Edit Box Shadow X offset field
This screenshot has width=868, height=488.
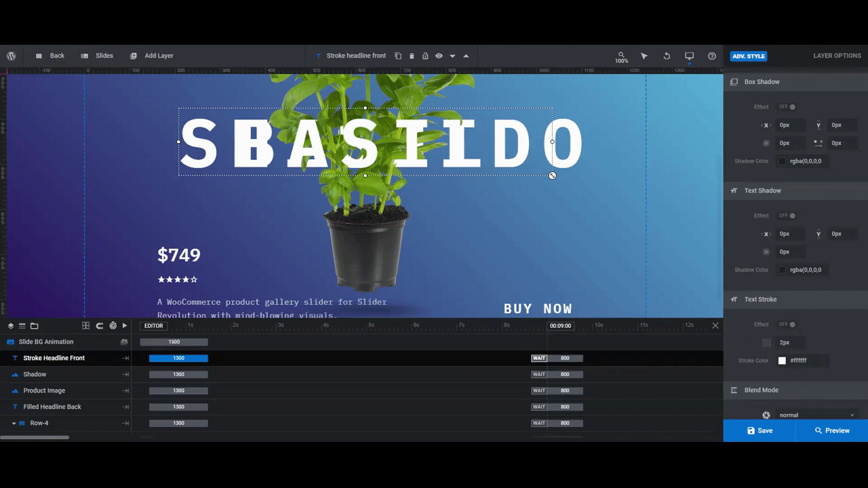click(791, 125)
